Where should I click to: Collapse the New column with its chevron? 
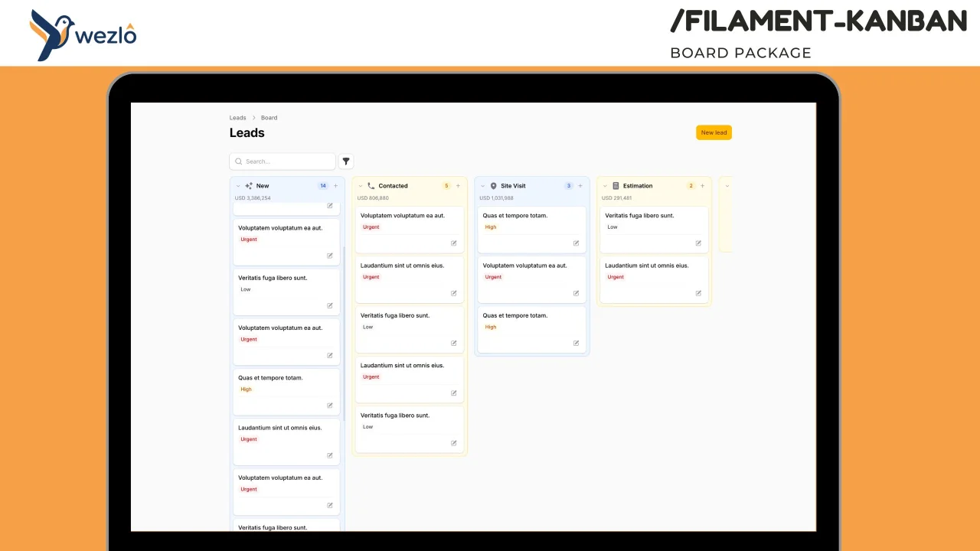(238, 186)
